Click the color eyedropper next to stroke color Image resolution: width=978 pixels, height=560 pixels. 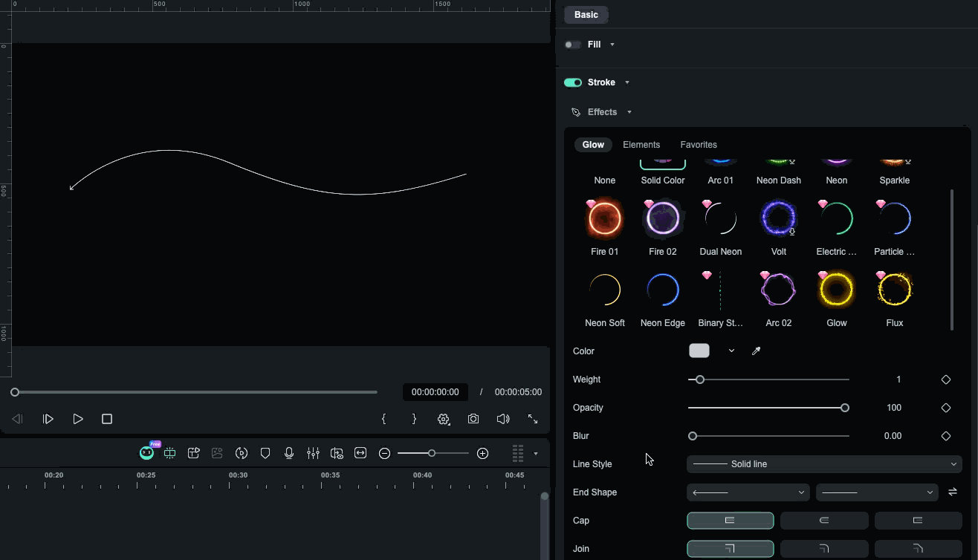[756, 350]
